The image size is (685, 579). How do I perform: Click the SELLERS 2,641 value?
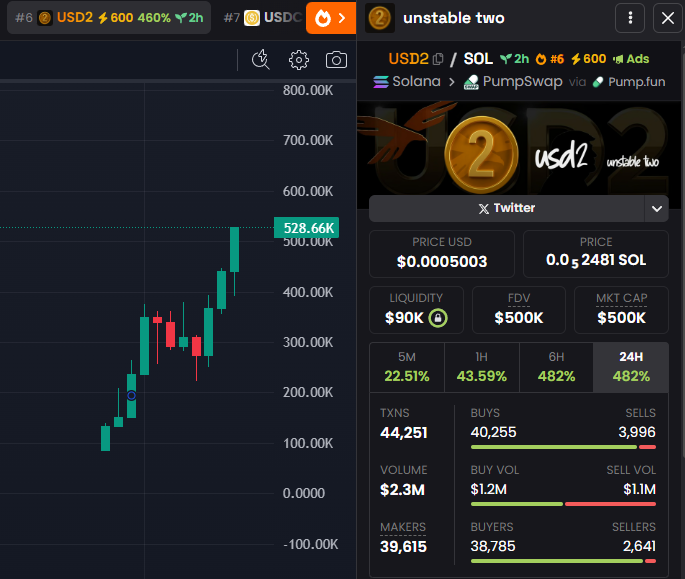(639, 546)
